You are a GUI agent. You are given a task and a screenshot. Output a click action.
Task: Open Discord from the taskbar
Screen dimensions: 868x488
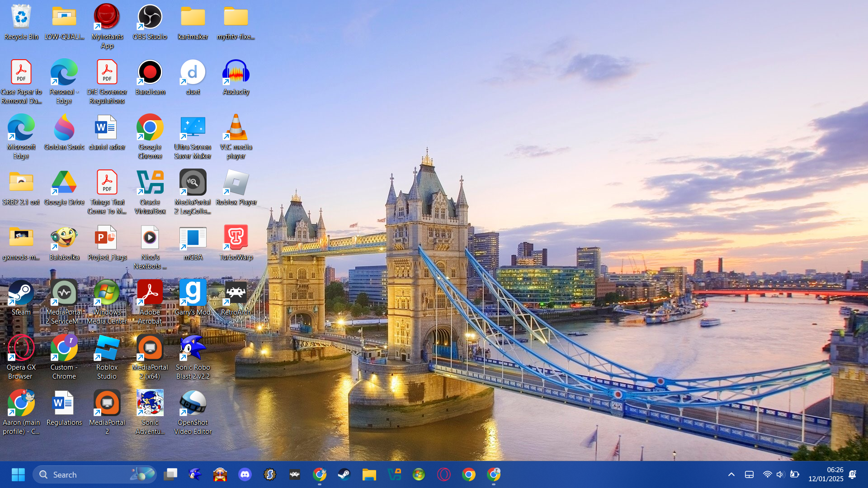[x=245, y=474]
